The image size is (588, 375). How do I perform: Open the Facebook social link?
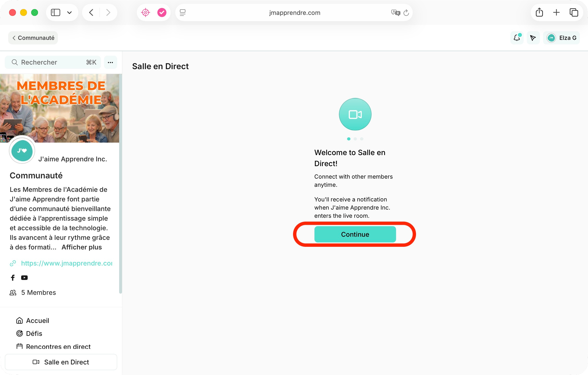[x=13, y=278]
